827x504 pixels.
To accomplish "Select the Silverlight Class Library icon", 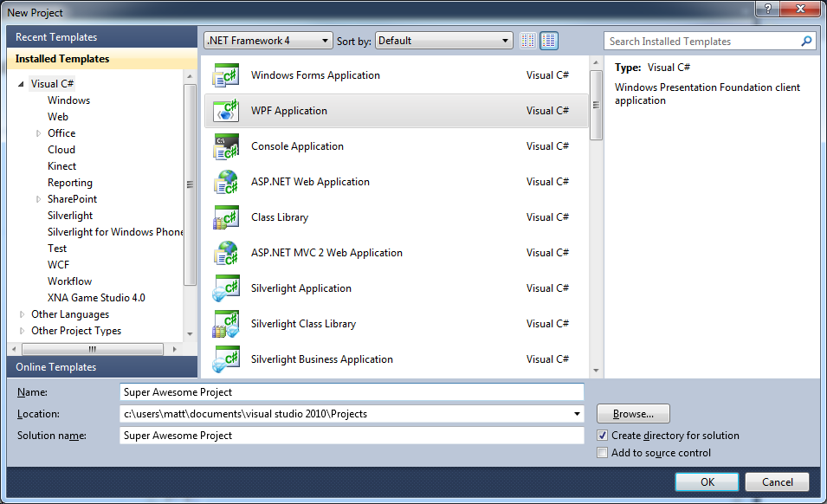I will pyautogui.click(x=226, y=324).
